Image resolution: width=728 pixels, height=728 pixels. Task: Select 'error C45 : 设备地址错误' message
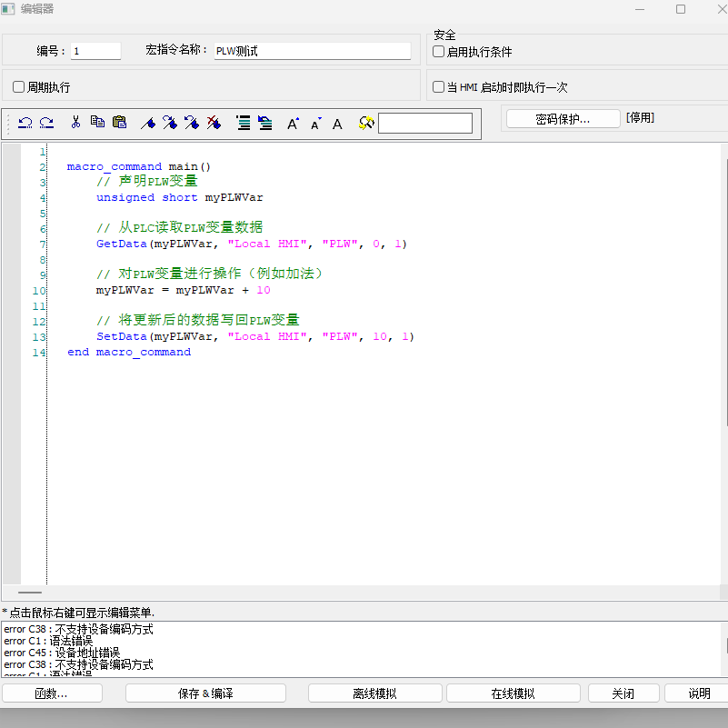coord(62,653)
